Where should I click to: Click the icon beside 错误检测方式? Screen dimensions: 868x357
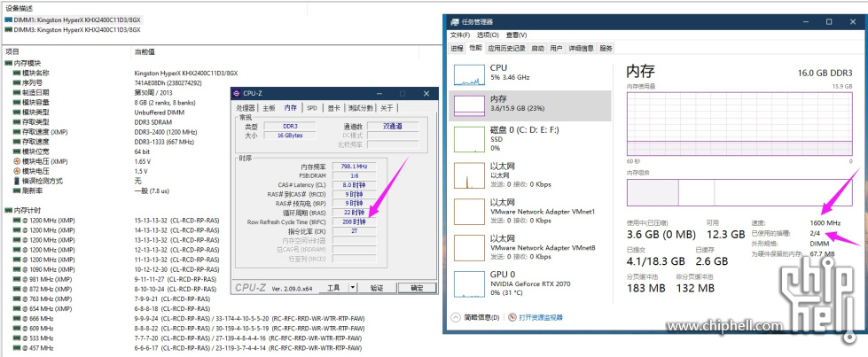pos(17,181)
